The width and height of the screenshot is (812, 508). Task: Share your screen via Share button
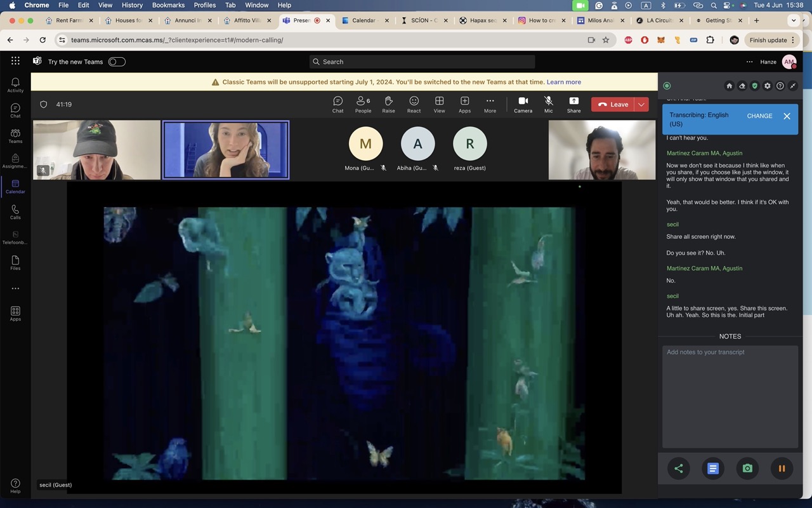click(573, 105)
